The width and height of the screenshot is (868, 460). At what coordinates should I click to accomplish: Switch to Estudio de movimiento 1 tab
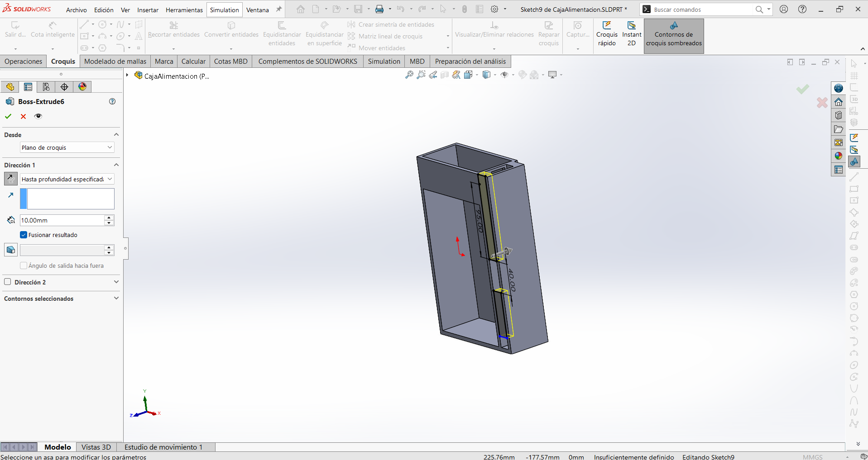pyautogui.click(x=163, y=447)
